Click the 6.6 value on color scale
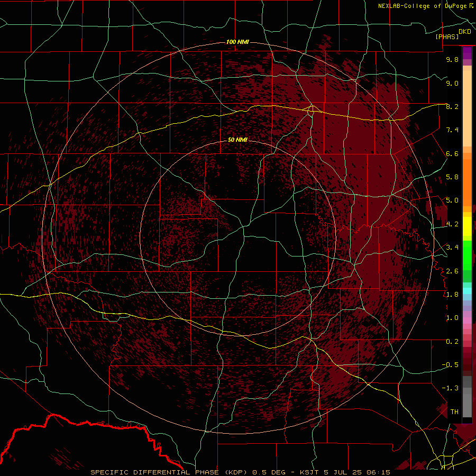 [x=452, y=153]
